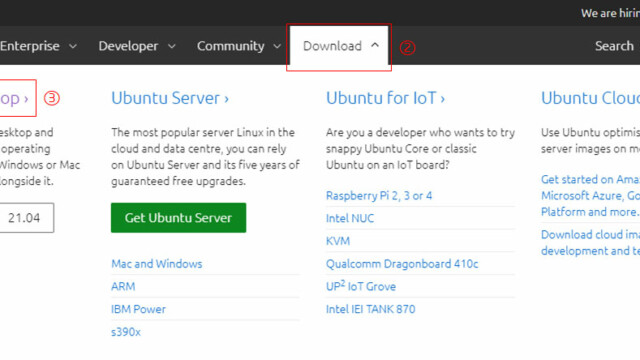The height and width of the screenshot is (360, 640).
Task: Expand chevron next to Developer
Action: [172, 46]
